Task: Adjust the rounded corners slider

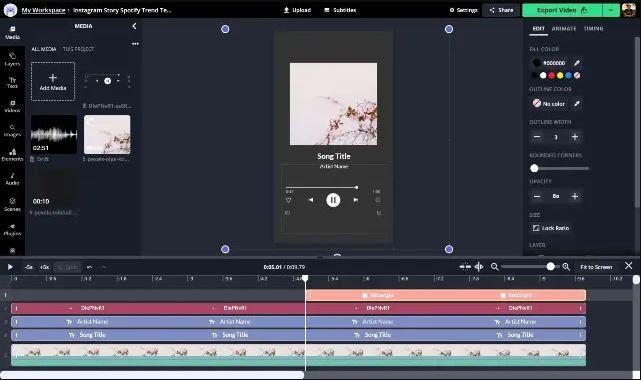Action: [x=559, y=168]
